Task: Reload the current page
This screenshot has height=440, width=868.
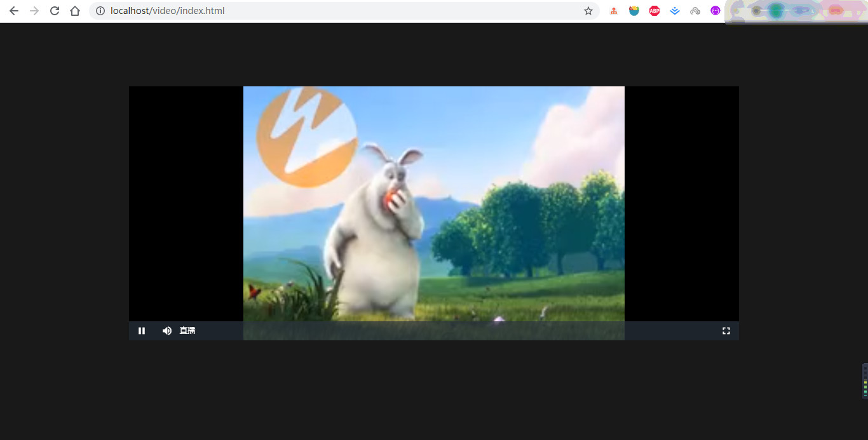Action: pos(55,11)
